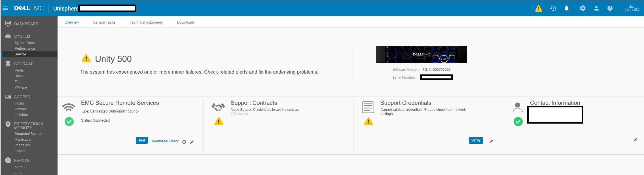The image size is (644, 175).
Task: Click the refresh icon beside Readiness Check
Action: [x=184, y=142]
